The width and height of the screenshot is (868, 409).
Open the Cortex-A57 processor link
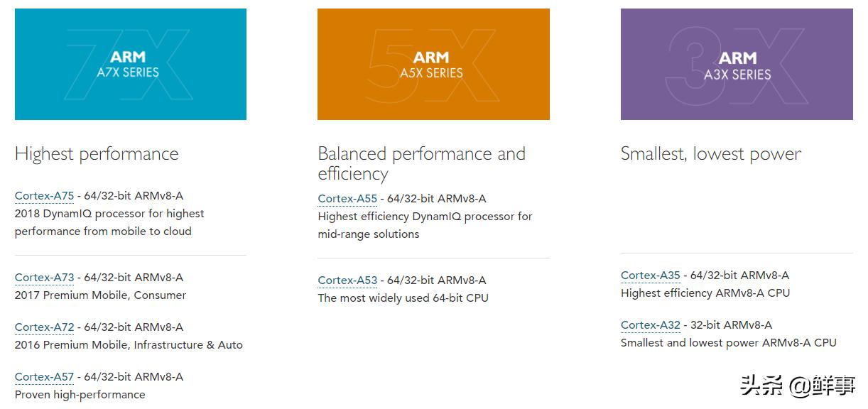tap(44, 377)
